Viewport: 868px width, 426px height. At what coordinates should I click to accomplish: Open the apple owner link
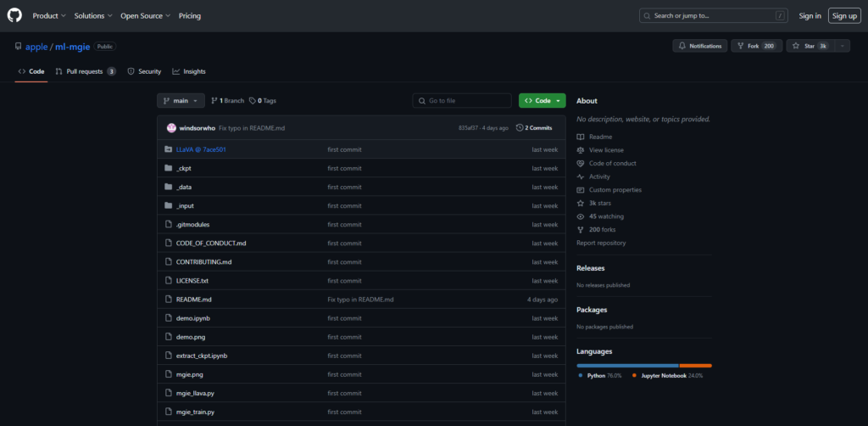point(36,47)
